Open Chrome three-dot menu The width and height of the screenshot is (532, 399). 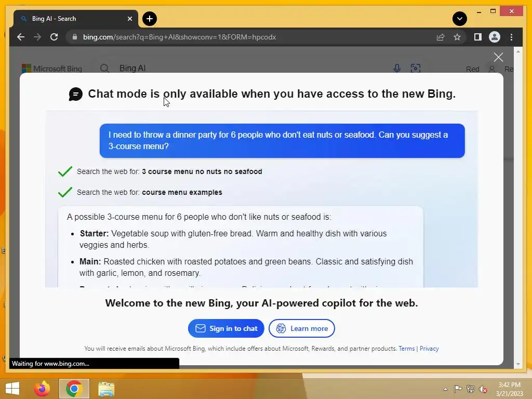point(511,37)
